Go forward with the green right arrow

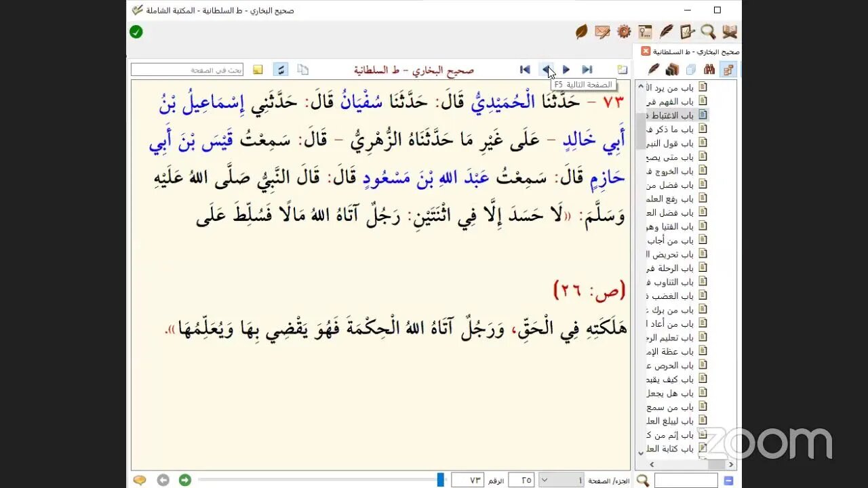184,480
